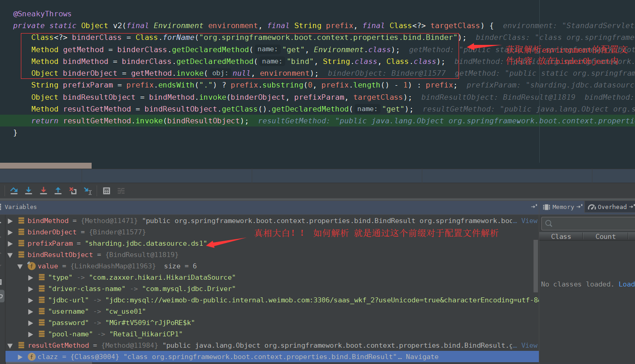Click the Run to Cursor icon
Image resolution: width=635 pixels, height=364 pixels.
click(88, 191)
